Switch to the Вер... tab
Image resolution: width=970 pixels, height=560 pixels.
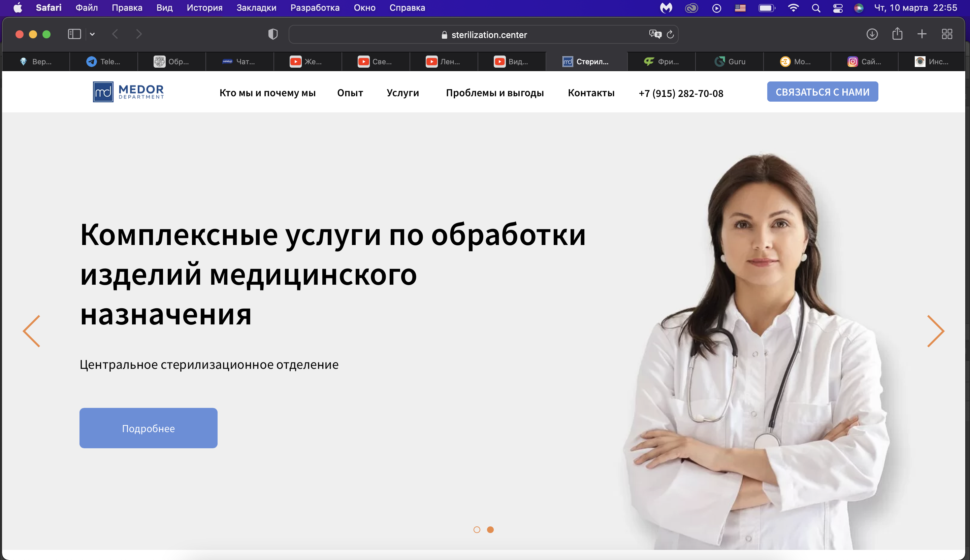(36, 62)
